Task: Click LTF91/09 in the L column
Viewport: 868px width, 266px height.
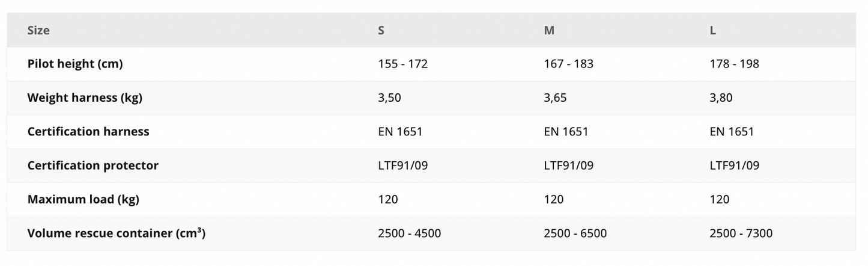Action: pos(735,165)
